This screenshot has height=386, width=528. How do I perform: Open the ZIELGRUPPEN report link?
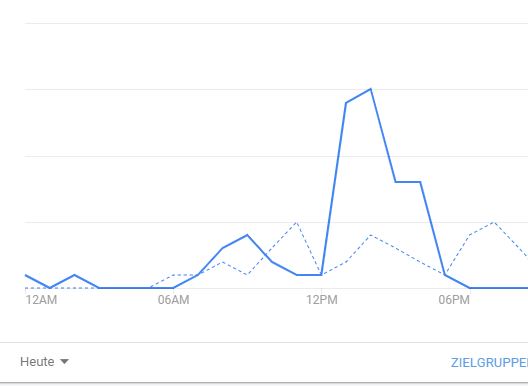[x=489, y=363]
